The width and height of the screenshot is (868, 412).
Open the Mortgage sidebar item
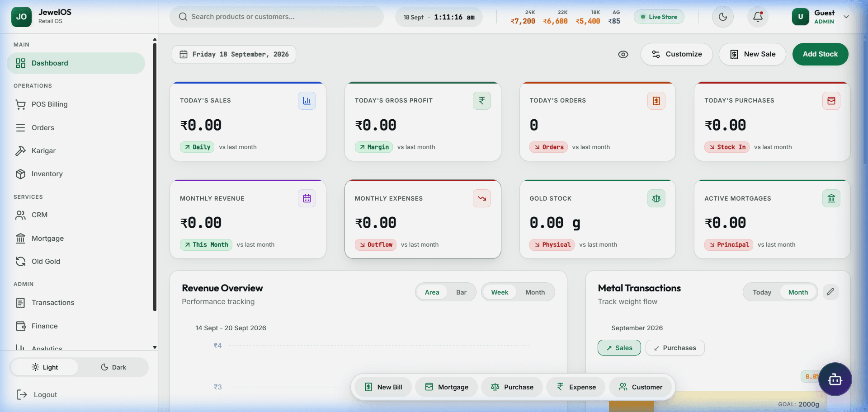(x=76, y=239)
